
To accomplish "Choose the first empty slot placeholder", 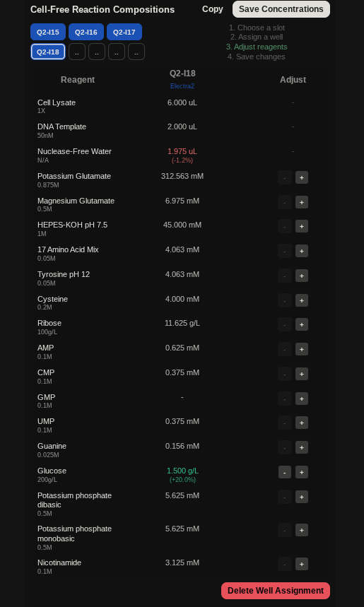I will pyautogui.click(x=77, y=52).
